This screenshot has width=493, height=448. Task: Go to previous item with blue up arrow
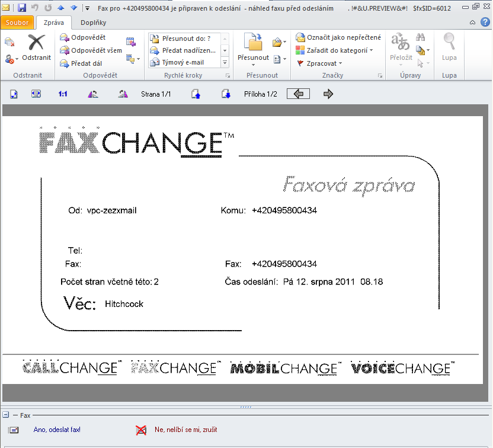(x=60, y=8)
